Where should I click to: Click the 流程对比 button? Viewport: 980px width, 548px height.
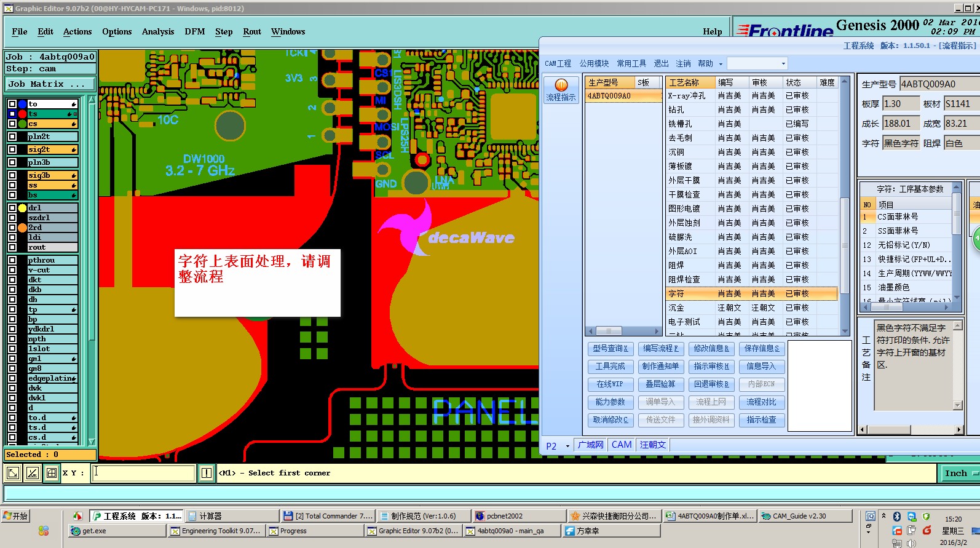762,402
